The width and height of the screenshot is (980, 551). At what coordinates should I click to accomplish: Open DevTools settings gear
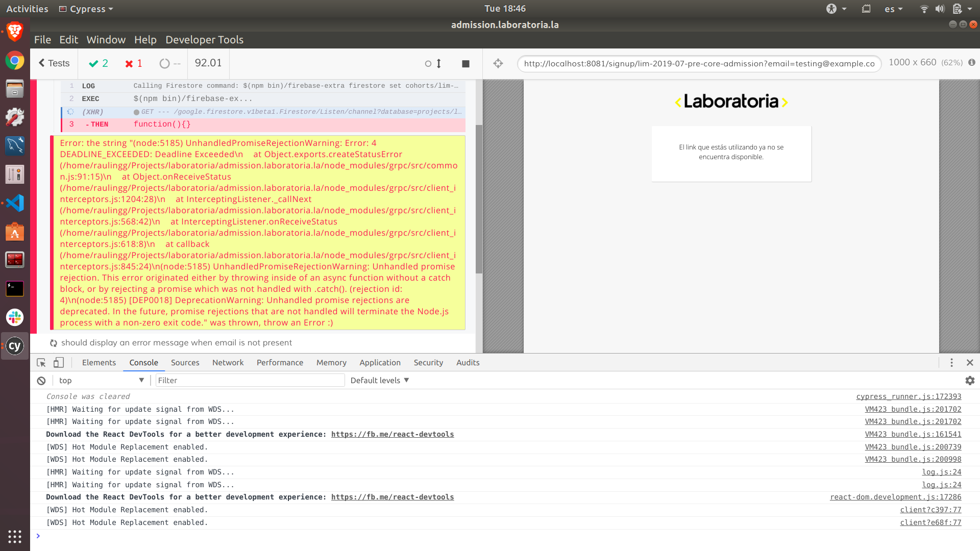(969, 380)
